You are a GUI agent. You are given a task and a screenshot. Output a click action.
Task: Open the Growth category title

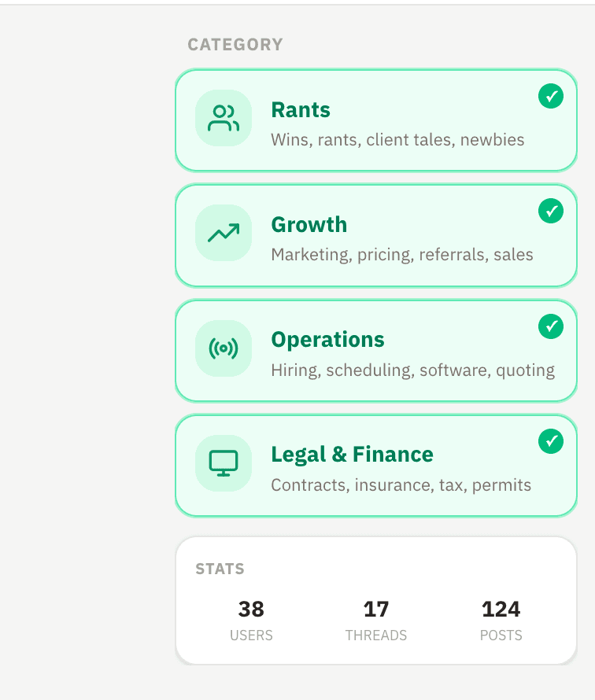(309, 225)
